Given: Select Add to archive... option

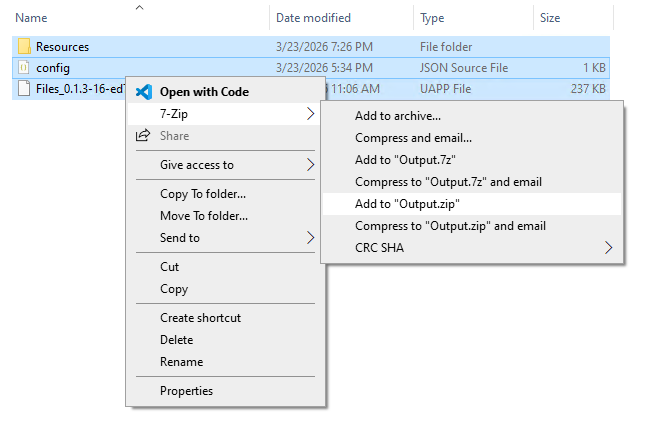Looking at the screenshot, I should click(x=398, y=116).
